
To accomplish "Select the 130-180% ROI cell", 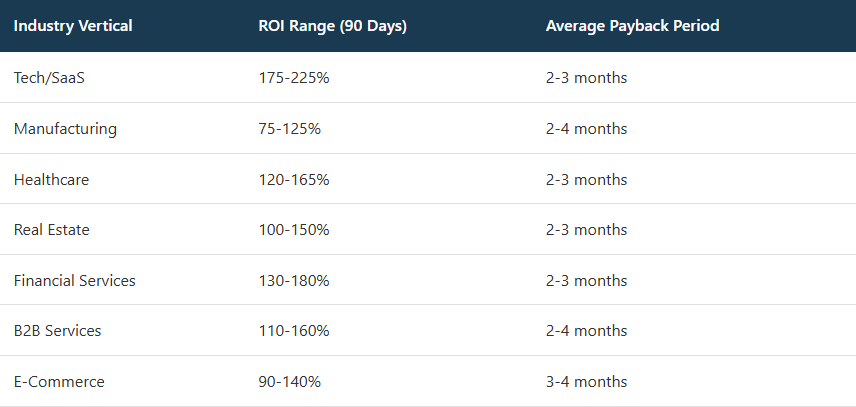I will click(x=294, y=281).
